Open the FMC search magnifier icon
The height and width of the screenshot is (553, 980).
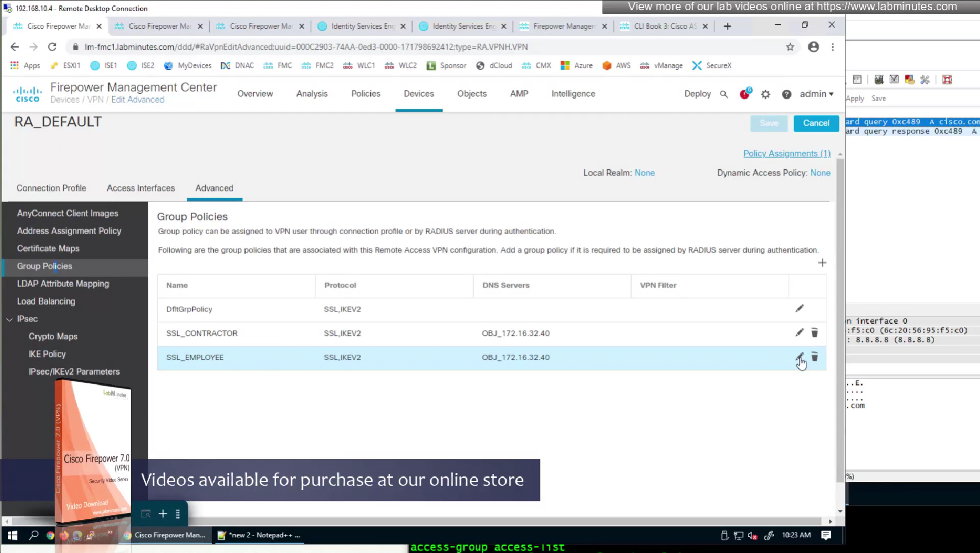pos(723,94)
